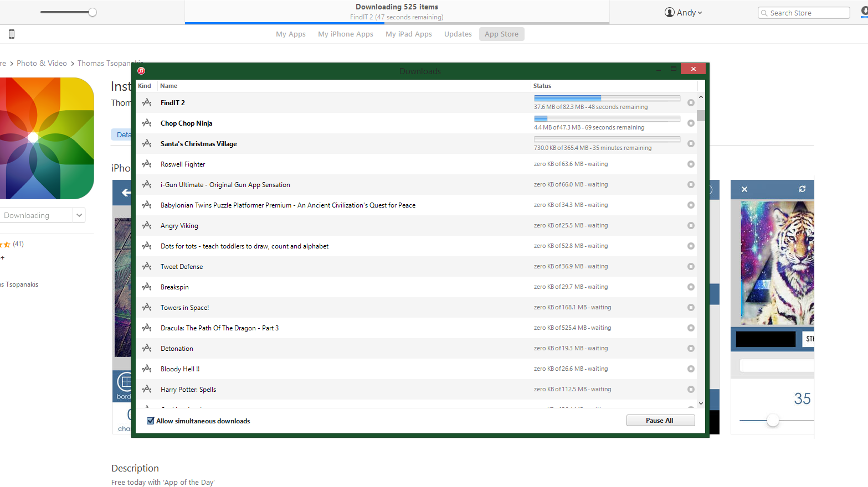This screenshot has height=487, width=868.
Task: Click the Downloads list scroll up arrow
Action: point(701,97)
